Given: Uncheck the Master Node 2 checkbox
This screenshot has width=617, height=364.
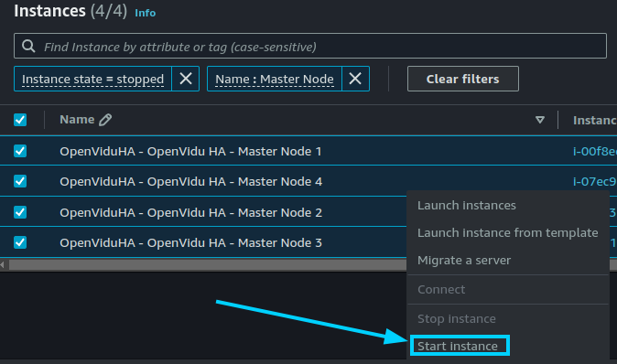Looking at the screenshot, I should click(x=20, y=212).
